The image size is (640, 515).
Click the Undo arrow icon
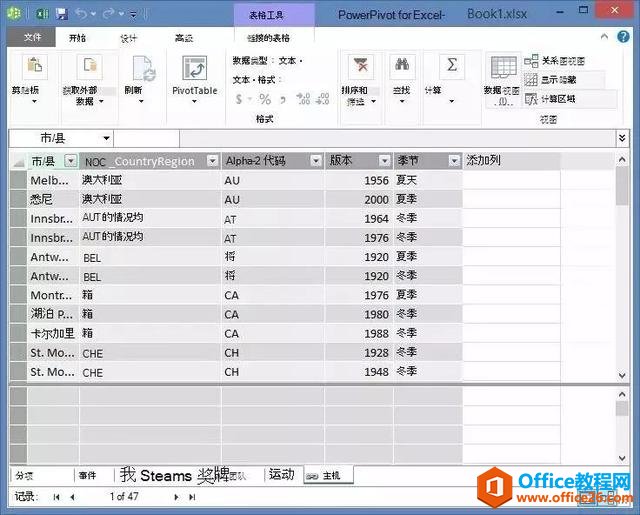tap(81, 14)
